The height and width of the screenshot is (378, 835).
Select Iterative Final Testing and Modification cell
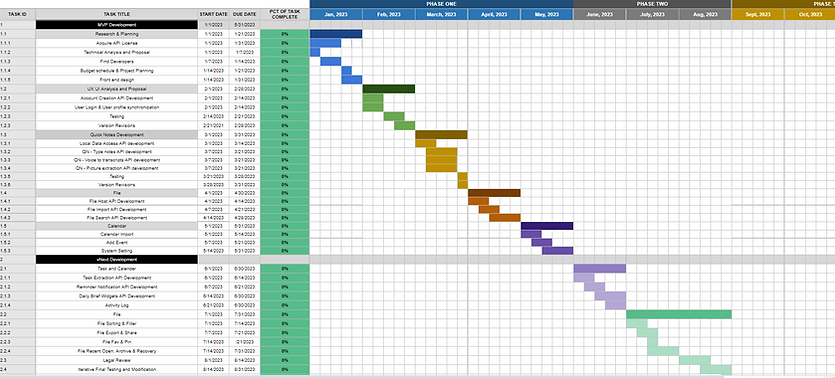pyautogui.click(x=117, y=369)
